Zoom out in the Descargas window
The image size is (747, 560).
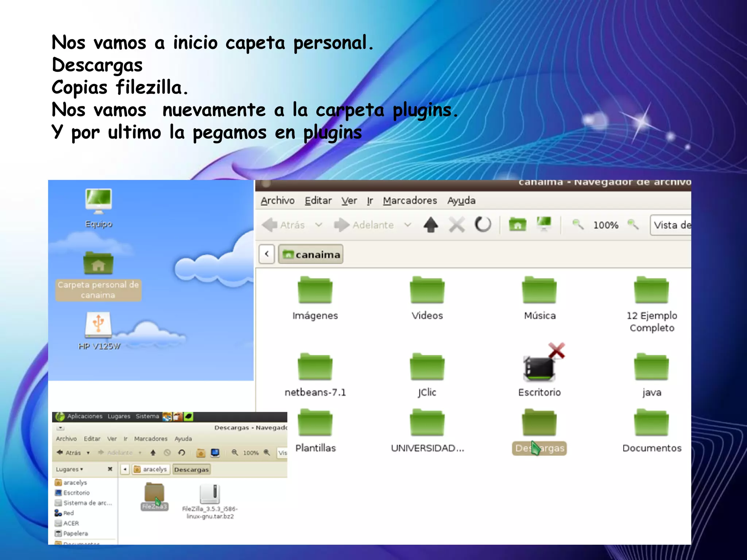pos(235,453)
